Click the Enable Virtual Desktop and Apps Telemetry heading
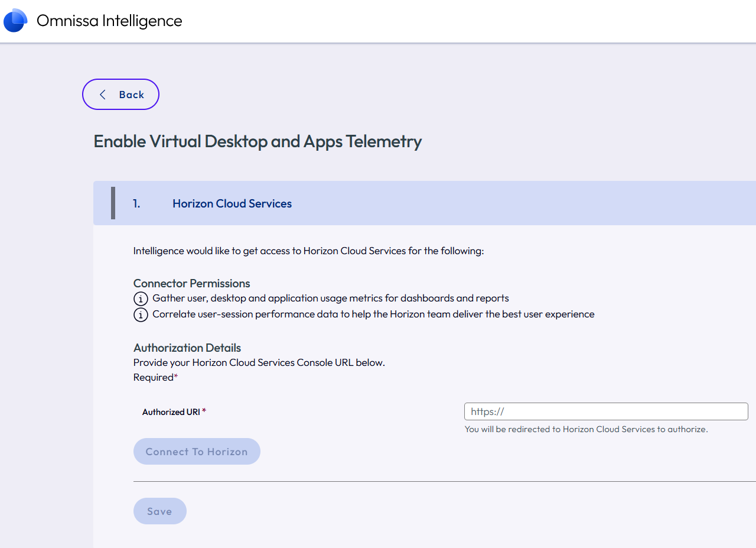The image size is (756, 548). point(258,142)
